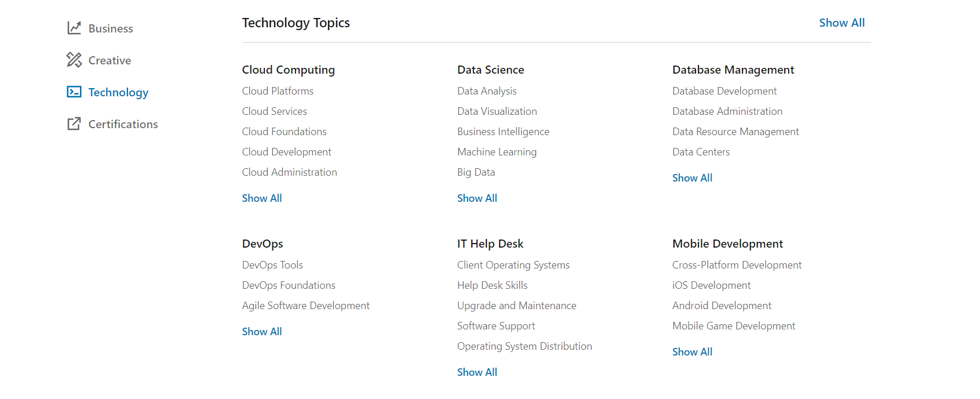Image resolution: width=980 pixels, height=399 pixels.
Task: Select the Creative category
Action: (110, 60)
